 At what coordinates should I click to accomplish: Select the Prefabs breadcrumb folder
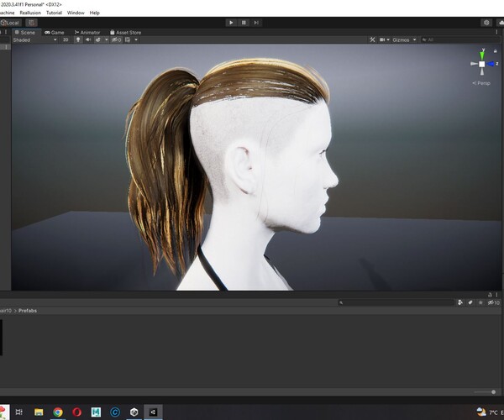(28, 311)
